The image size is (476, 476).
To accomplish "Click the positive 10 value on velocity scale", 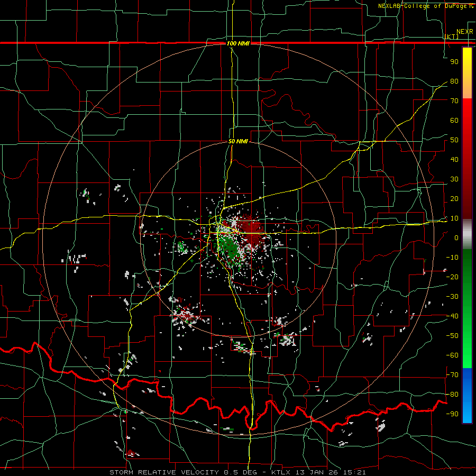I will point(454,218).
